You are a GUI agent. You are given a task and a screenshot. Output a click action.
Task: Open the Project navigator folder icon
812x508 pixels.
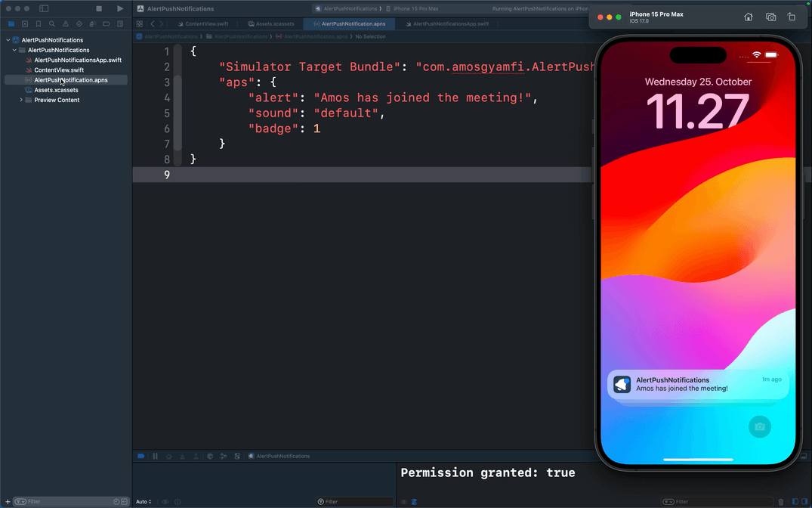point(11,24)
